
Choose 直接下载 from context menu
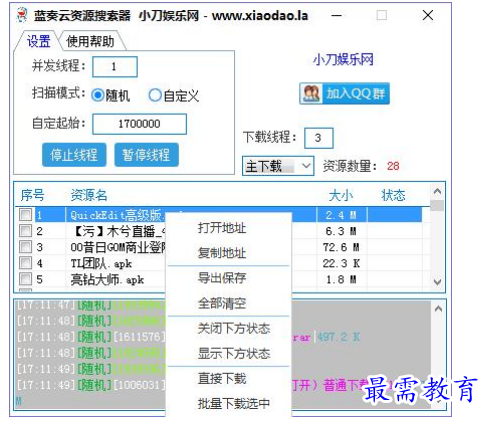(x=222, y=379)
